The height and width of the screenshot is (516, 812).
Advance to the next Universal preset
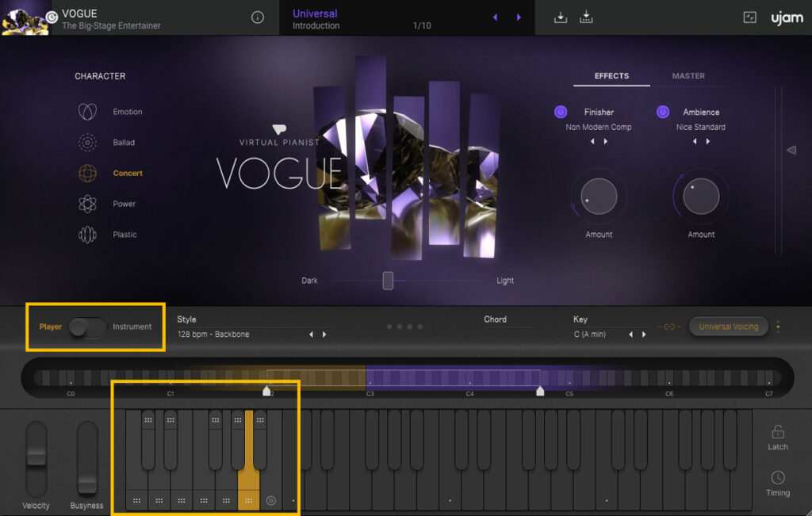pyautogui.click(x=519, y=16)
